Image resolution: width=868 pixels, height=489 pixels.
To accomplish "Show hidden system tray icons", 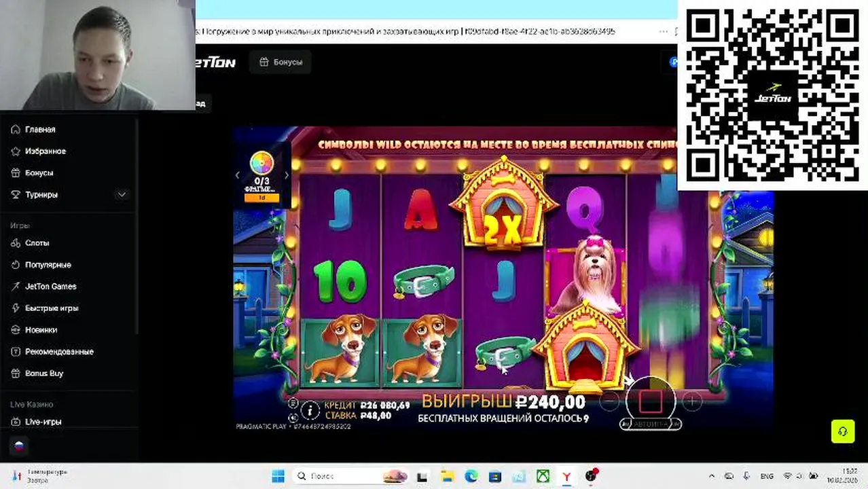I will click(712, 476).
